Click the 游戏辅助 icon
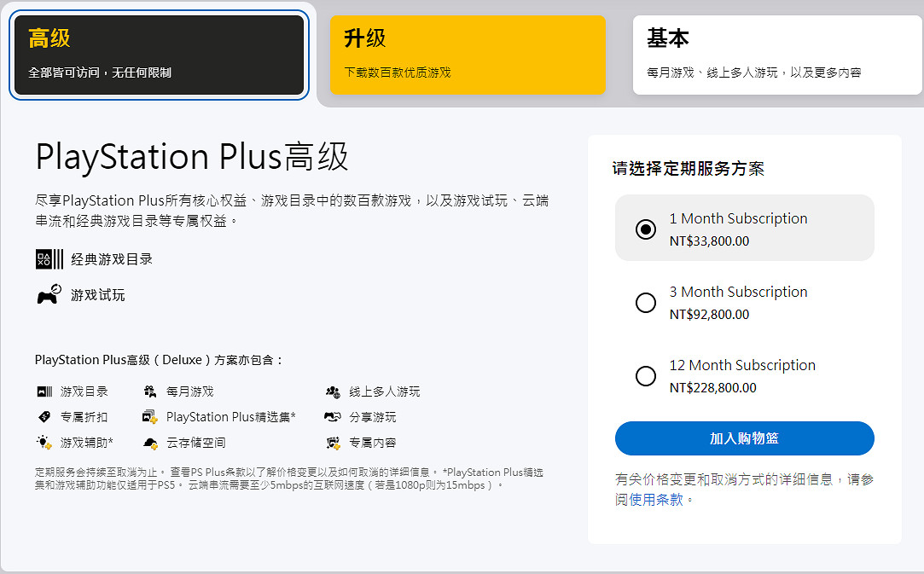Viewport: 924px width, 574px height. point(42,442)
